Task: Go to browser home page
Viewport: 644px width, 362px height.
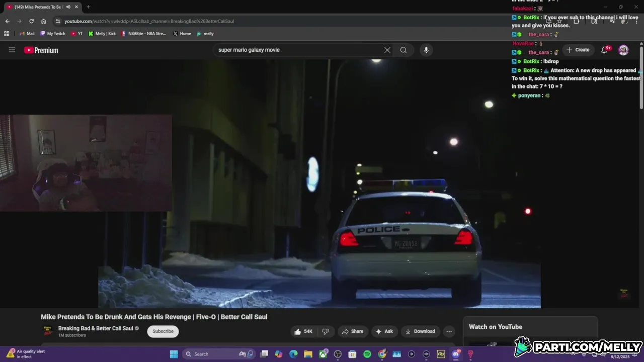Action: point(44,21)
